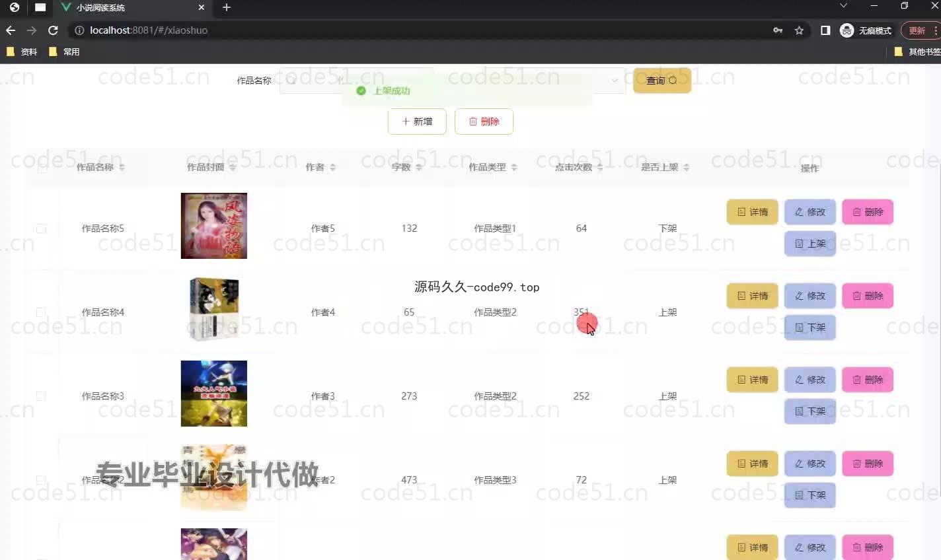Click 上架 for 作品名称5
Screen dimensions: 941x560
coord(810,244)
